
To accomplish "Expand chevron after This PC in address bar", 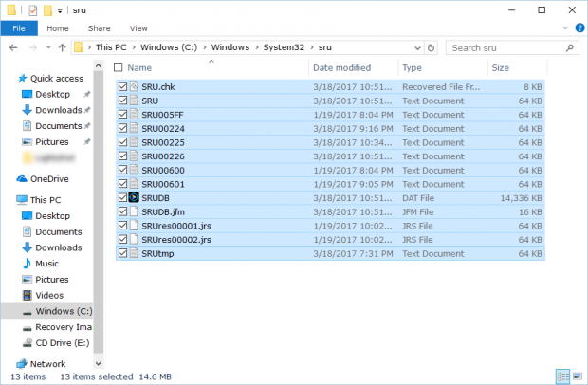I will [134, 47].
